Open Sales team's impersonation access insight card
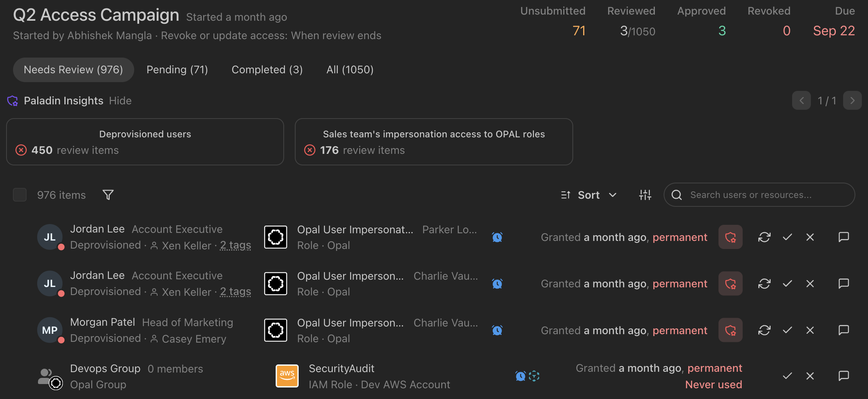The image size is (868, 399). tap(434, 142)
